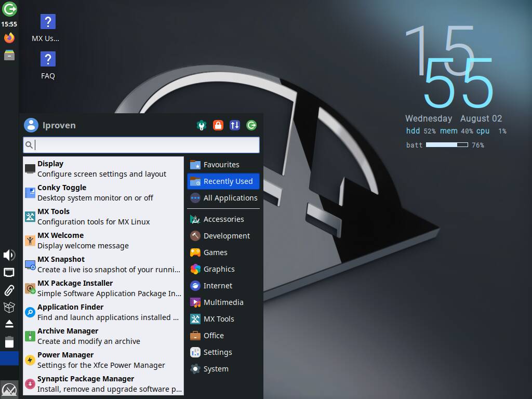Open the MX User Manual desktop icon

coord(47,28)
